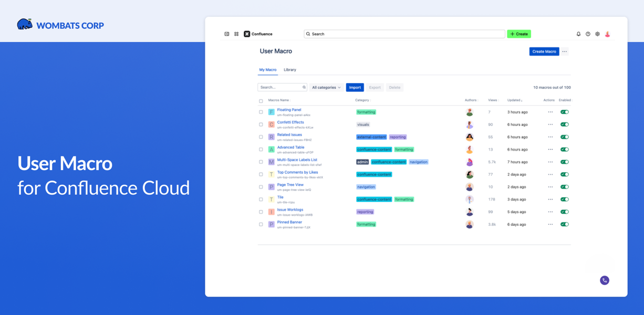Image resolution: width=644 pixels, height=315 pixels.
Task: Select the Floating Panel row checkbox
Action: [261, 112]
